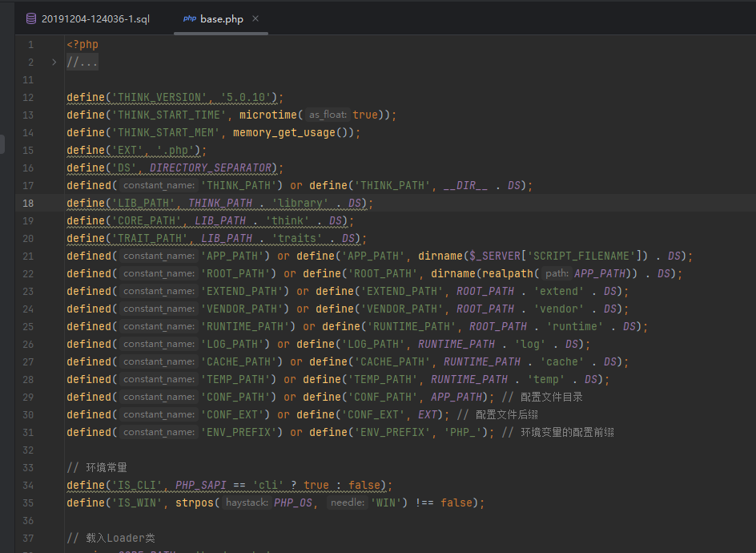Place cursor on the opening <?php tag
This screenshot has height=553, width=756.
(82, 44)
